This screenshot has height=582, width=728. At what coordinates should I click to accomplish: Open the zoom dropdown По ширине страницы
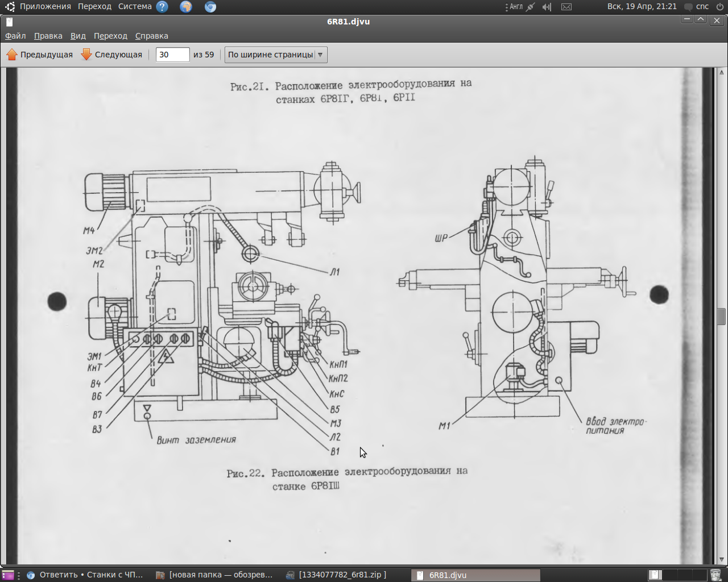276,55
